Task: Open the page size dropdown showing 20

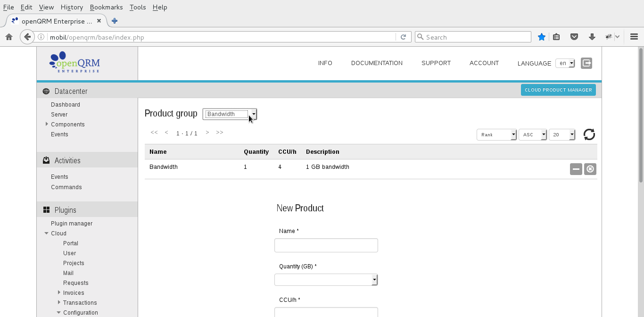Action: (x=562, y=134)
